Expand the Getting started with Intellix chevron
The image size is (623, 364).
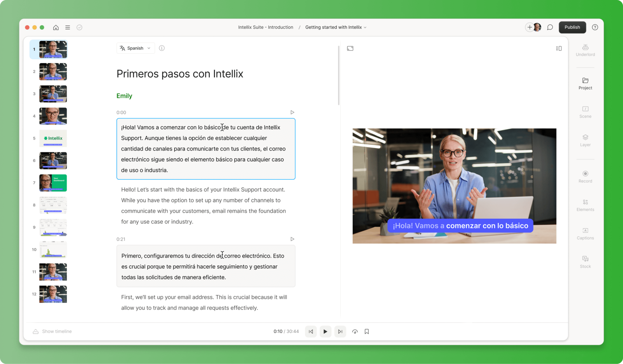click(x=364, y=27)
